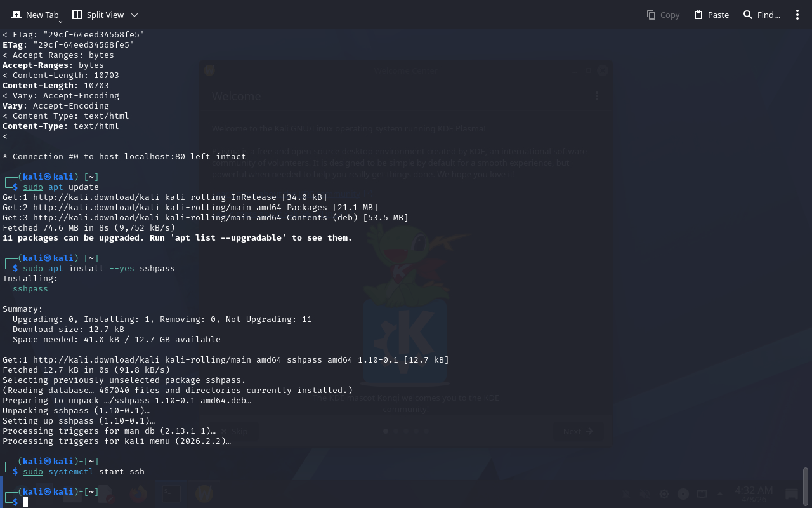
Task: Open the clock showing 4:32 AM
Action: [753, 493]
